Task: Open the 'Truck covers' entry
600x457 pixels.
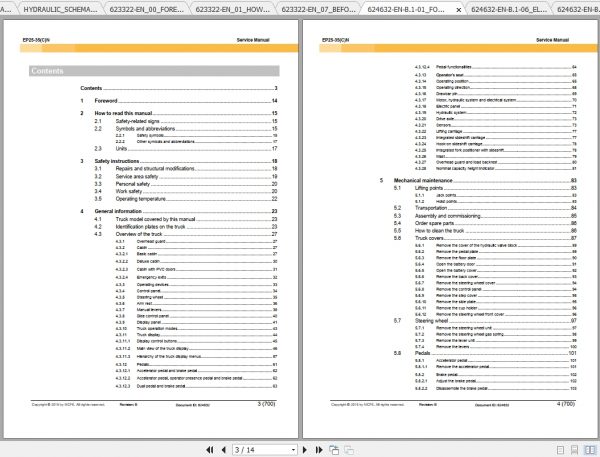Action: pos(429,238)
